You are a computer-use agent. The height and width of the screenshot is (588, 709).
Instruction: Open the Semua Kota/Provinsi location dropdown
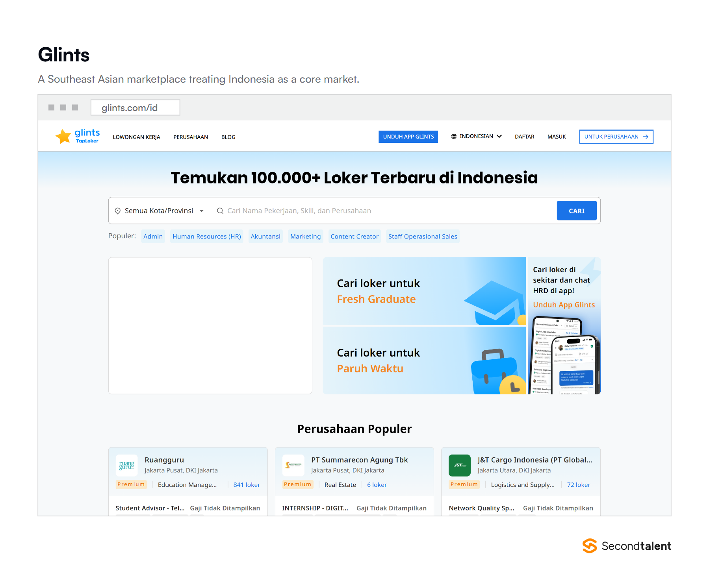(x=160, y=211)
